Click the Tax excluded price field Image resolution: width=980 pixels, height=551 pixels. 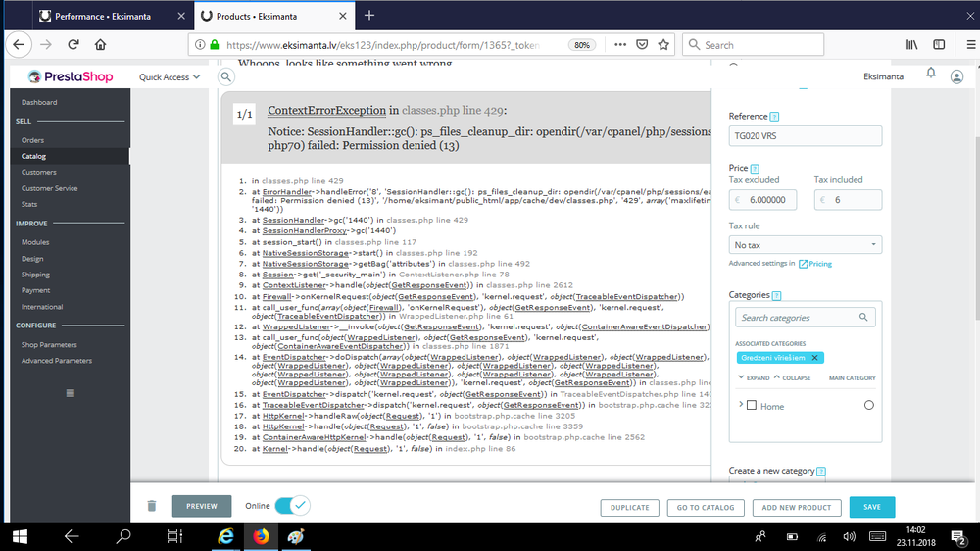click(x=762, y=199)
